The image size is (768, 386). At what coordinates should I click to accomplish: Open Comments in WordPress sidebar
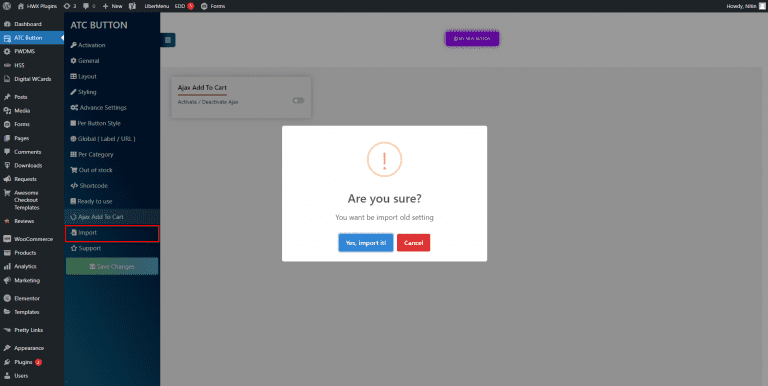(32, 152)
